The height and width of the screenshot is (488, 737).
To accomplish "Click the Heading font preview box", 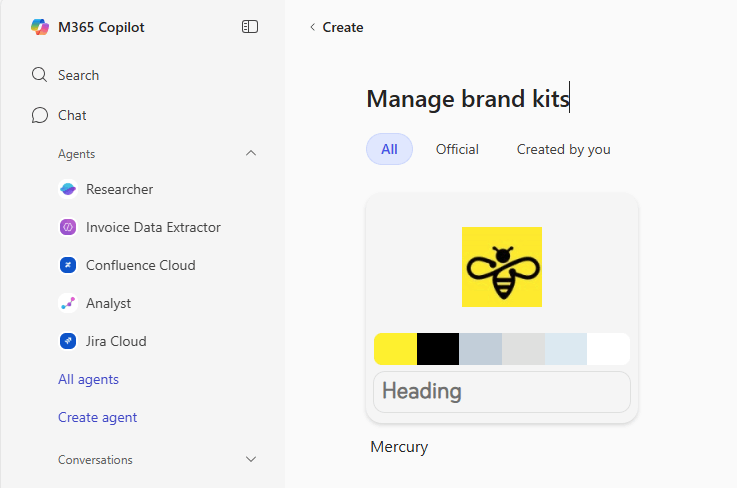I will 502,392.
